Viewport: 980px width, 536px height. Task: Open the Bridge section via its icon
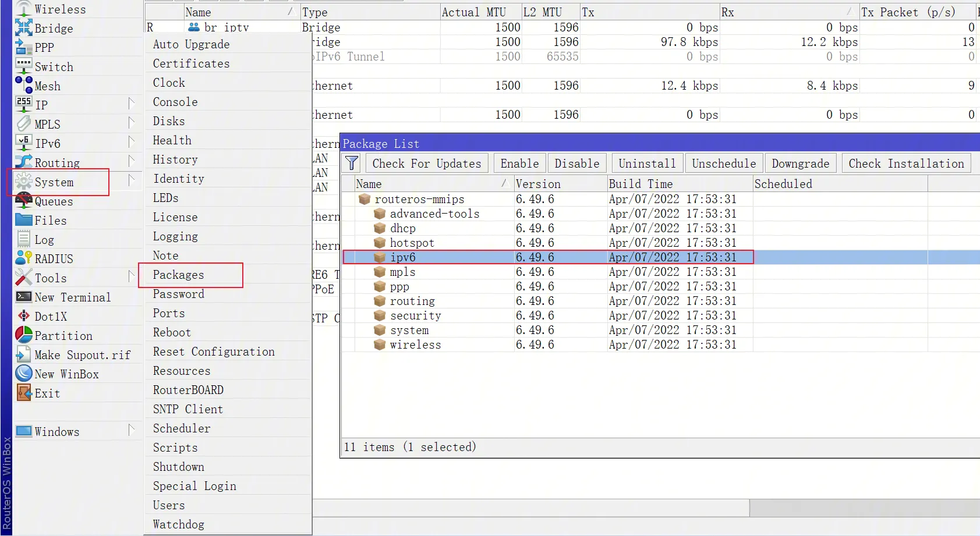[x=24, y=28]
